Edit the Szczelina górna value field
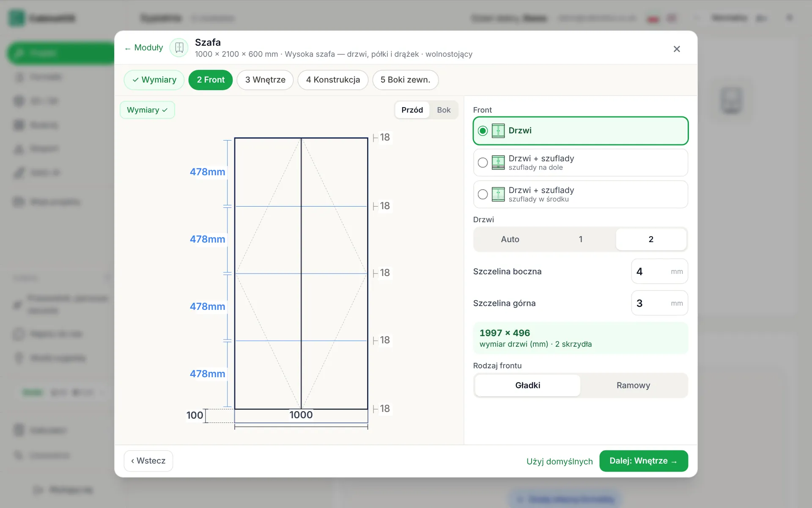The width and height of the screenshot is (812, 508). [x=659, y=303]
